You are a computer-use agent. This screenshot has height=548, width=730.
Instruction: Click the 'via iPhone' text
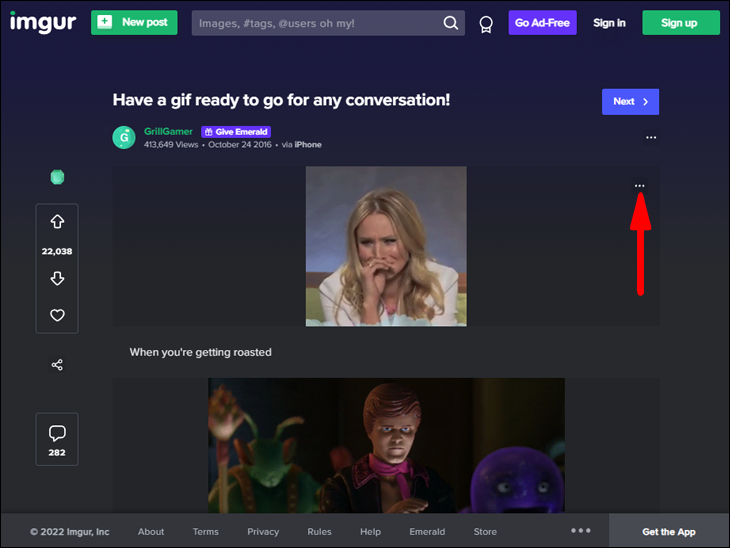(x=301, y=144)
